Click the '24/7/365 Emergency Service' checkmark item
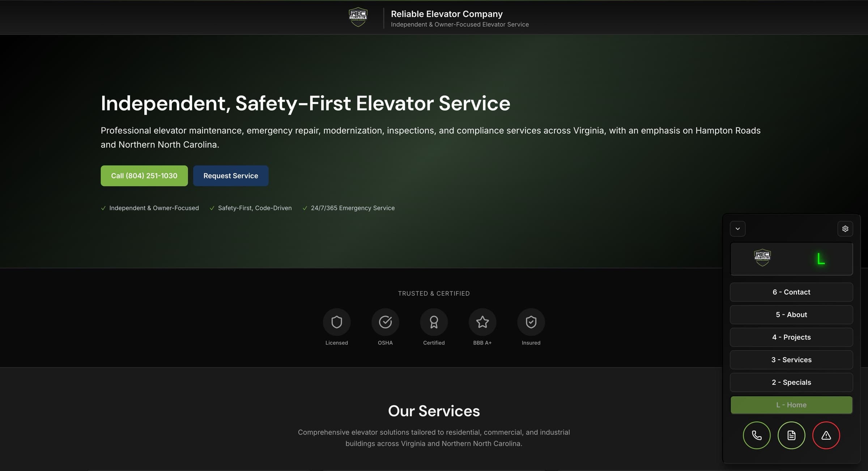 (x=348, y=208)
